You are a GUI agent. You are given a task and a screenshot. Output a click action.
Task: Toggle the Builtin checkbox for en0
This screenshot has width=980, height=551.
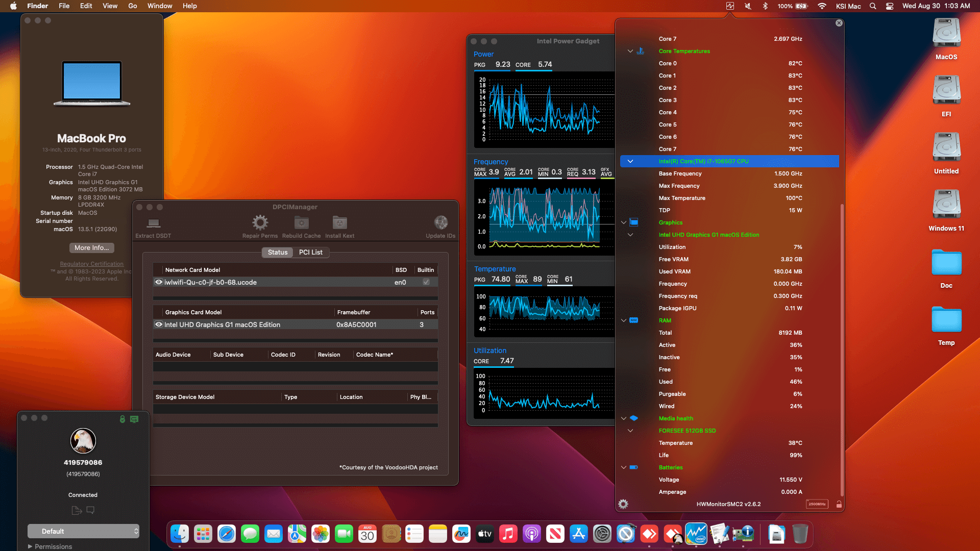426,282
